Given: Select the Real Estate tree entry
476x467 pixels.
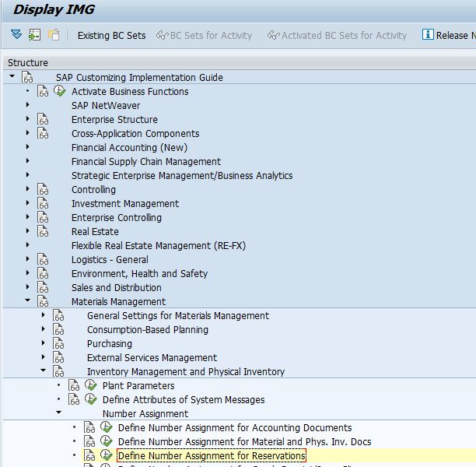Looking at the screenshot, I should click(x=95, y=231).
